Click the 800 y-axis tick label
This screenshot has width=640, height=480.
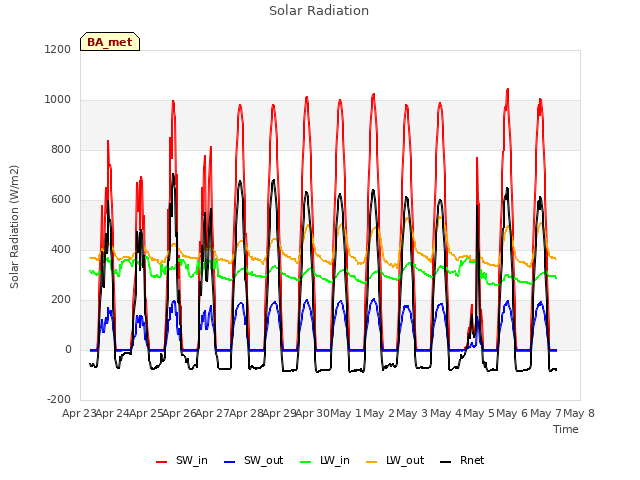pos(61,150)
